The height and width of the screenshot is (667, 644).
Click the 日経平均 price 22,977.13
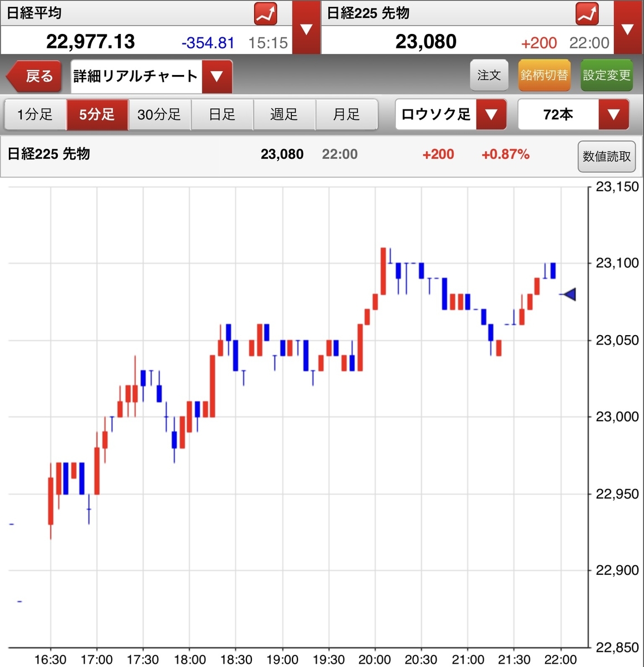click(91, 42)
